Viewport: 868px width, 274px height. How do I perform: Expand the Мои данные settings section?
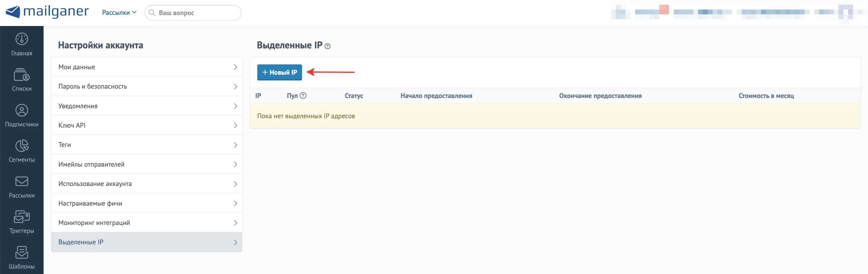pyautogui.click(x=146, y=67)
